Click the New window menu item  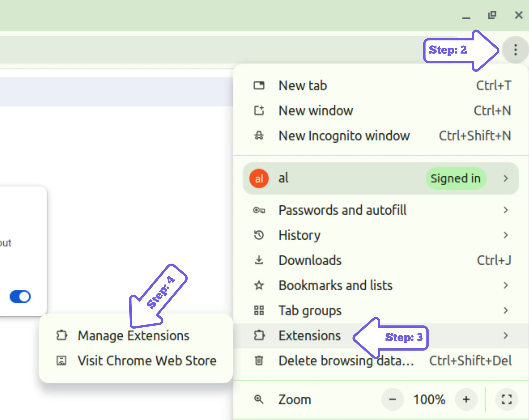[316, 111]
